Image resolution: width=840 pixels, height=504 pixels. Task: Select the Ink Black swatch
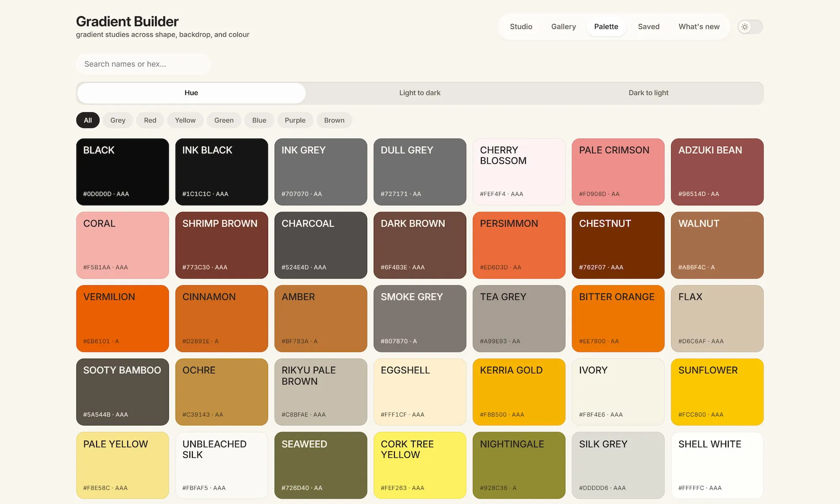[222, 172]
